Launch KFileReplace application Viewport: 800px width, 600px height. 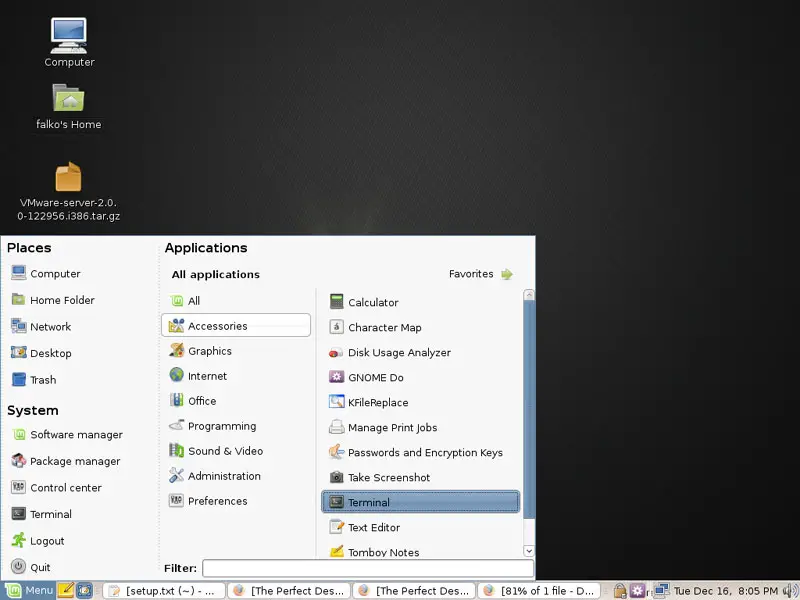point(421,402)
